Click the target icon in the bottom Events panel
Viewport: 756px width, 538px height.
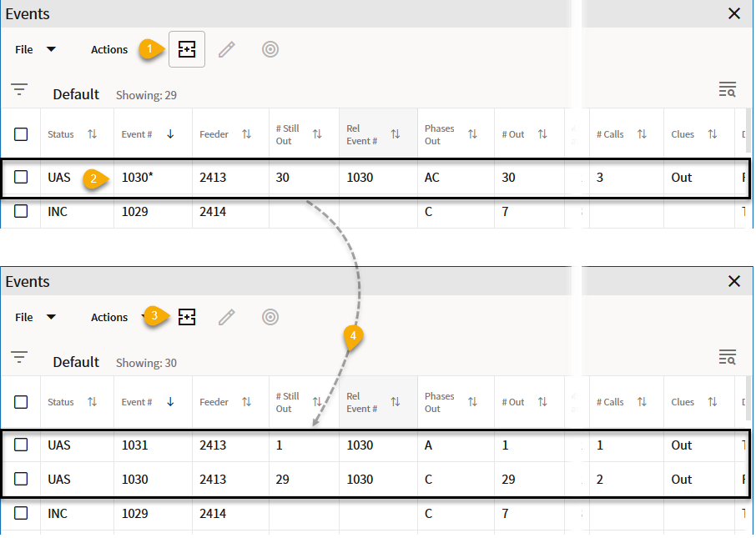(x=270, y=317)
